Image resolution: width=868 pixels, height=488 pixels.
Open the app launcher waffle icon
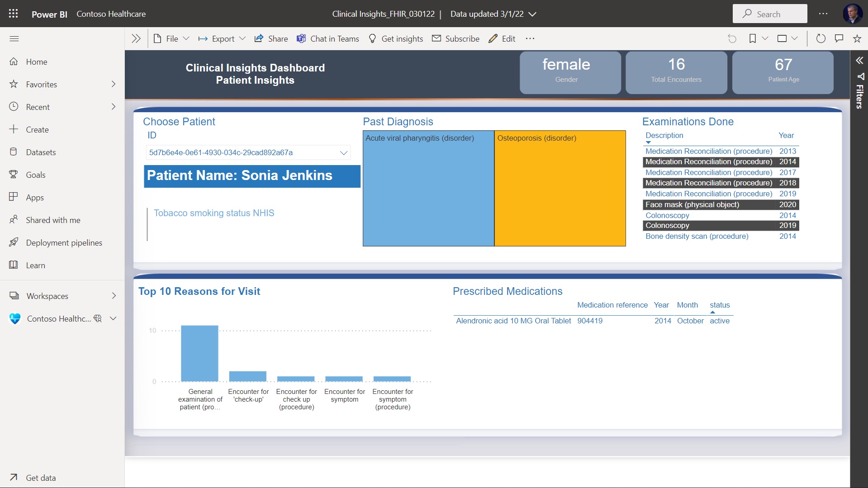13,14
